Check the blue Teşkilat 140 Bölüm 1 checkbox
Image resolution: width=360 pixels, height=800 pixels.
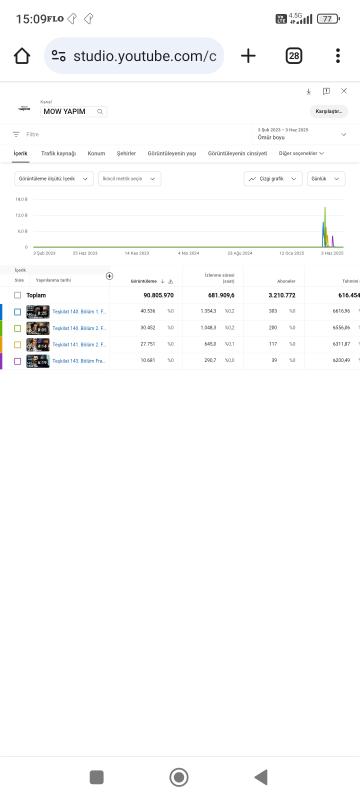[18, 312]
